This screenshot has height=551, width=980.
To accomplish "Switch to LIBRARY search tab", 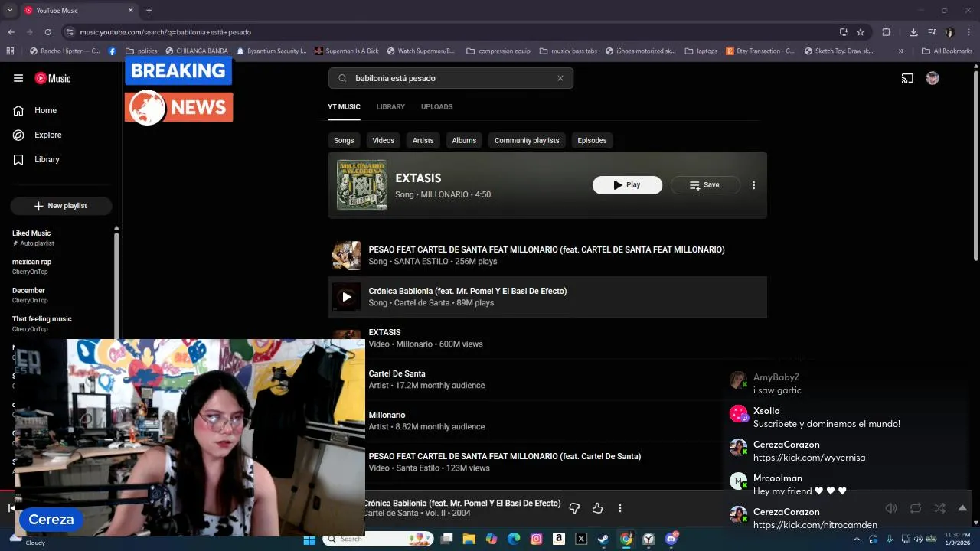I will coord(390,107).
